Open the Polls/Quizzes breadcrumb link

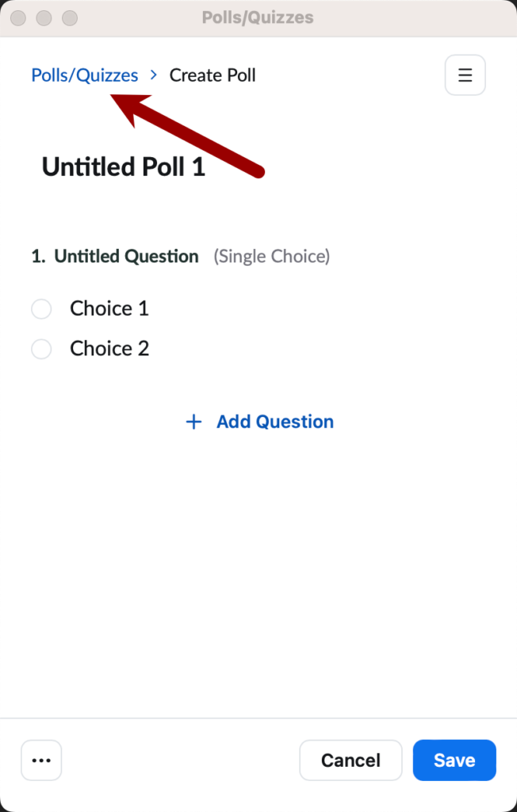point(84,75)
